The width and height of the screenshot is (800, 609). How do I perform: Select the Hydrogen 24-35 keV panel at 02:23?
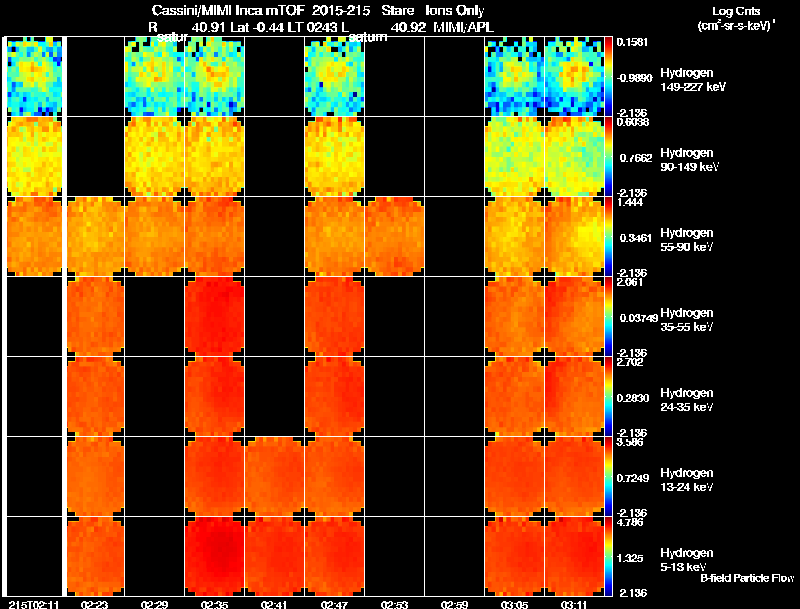[x=95, y=397]
